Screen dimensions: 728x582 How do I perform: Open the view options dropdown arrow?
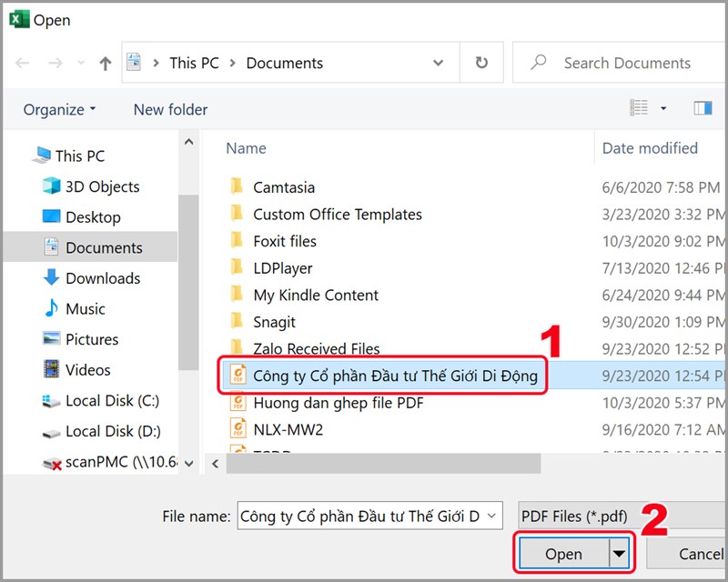pyautogui.click(x=663, y=108)
